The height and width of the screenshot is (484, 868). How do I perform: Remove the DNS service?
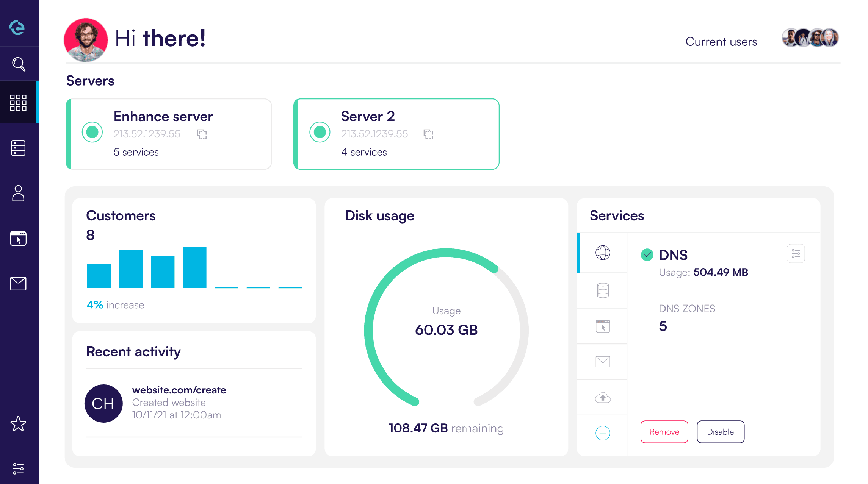664,431
